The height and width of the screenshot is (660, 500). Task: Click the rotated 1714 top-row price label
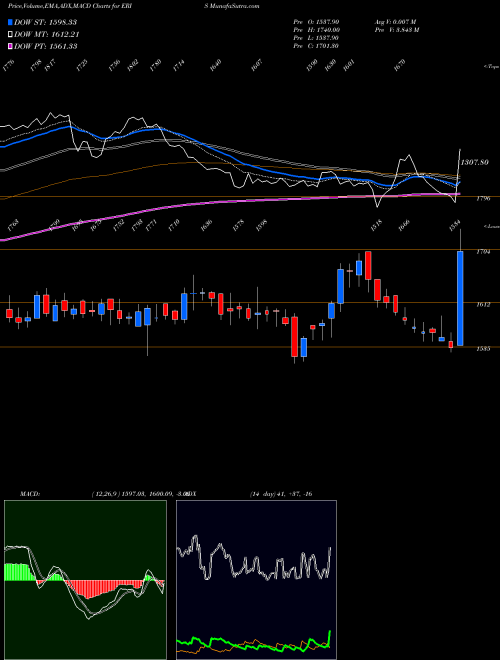(x=179, y=65)
